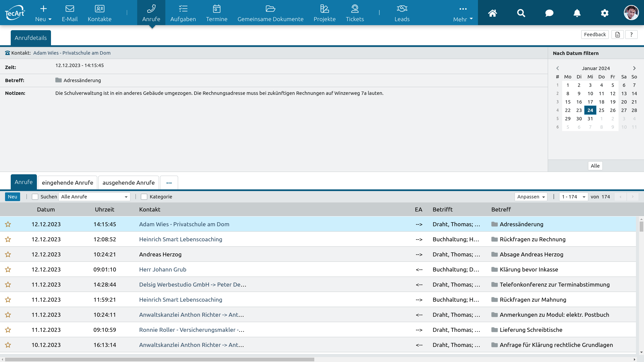Image resolution: width=644 pixels, height=362 pixels.
Task: Switch to ausgehende Anrufe tab
Action: tap(128, 183)
